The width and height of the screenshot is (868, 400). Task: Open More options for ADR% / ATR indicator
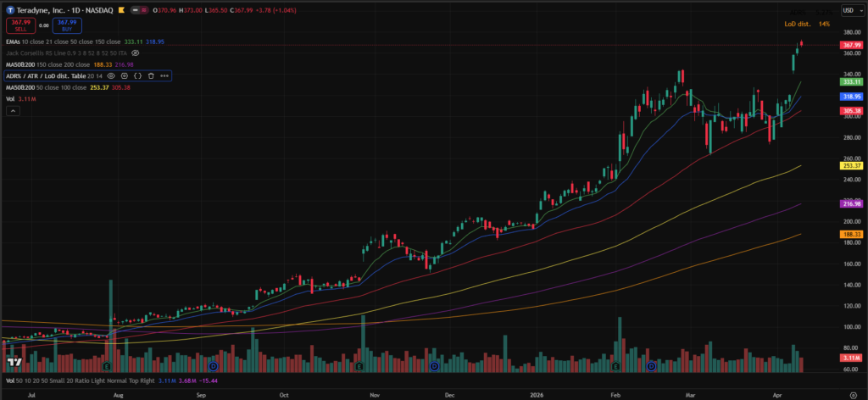[x=164, y=75]
